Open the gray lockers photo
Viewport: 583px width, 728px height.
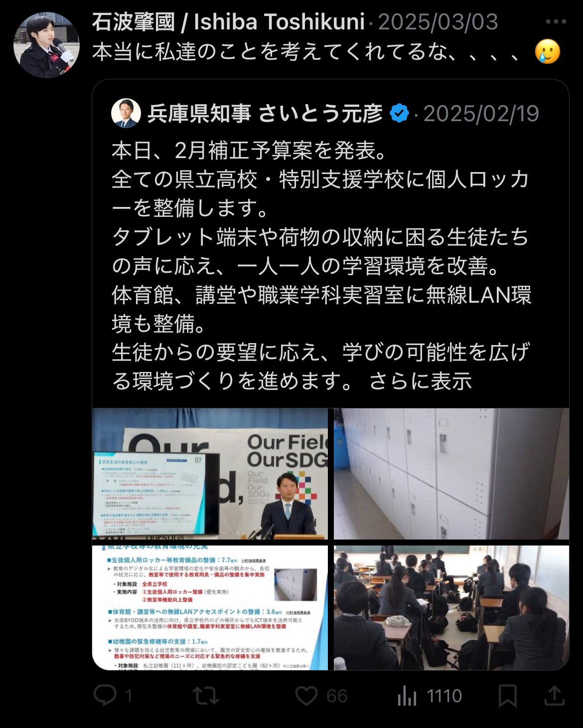451,474
